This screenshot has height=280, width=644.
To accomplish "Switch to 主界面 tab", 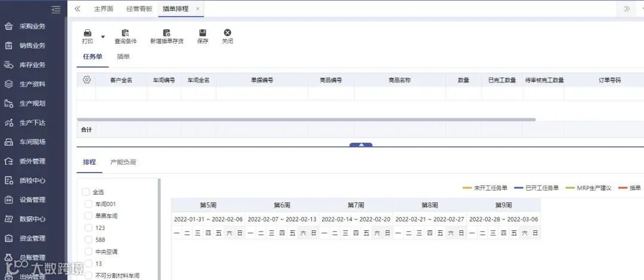I will click(x=104, y=8).
